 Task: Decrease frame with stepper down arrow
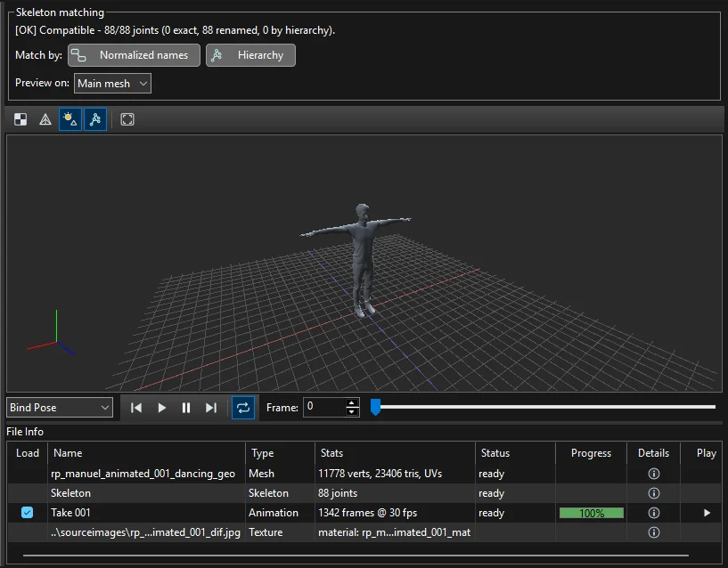352,412
